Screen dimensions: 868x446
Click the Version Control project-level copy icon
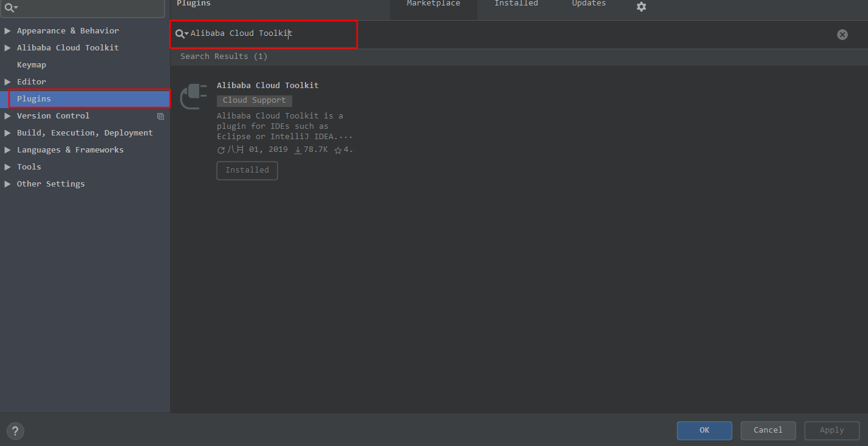pyautogui.click(x=160, y=116)
